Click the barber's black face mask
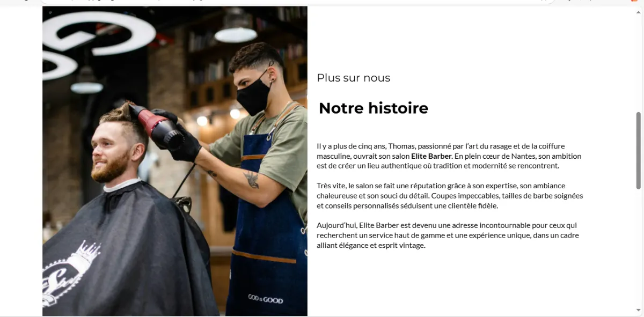 click(253, 93)
